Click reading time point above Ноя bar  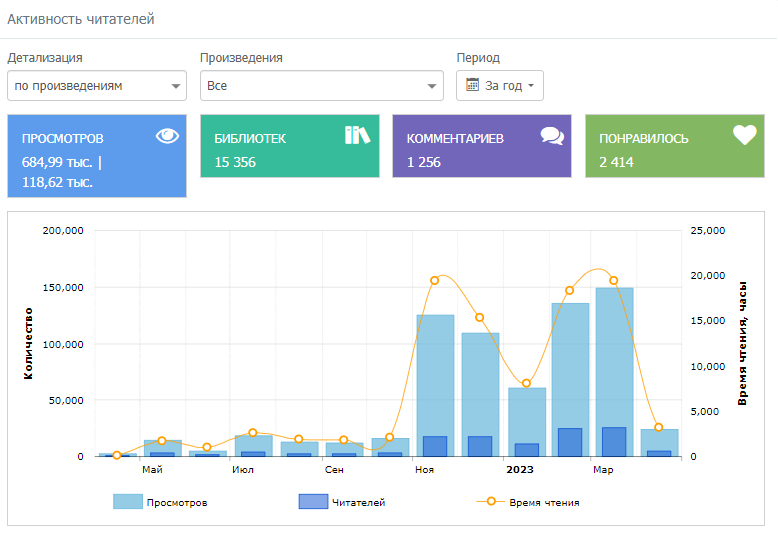pos(435,280)
